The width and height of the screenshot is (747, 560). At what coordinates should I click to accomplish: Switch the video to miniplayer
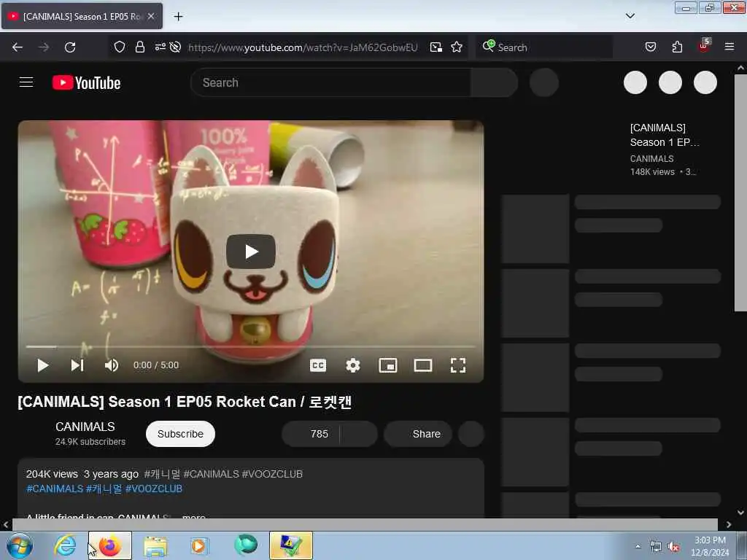(x=388, y=365)
